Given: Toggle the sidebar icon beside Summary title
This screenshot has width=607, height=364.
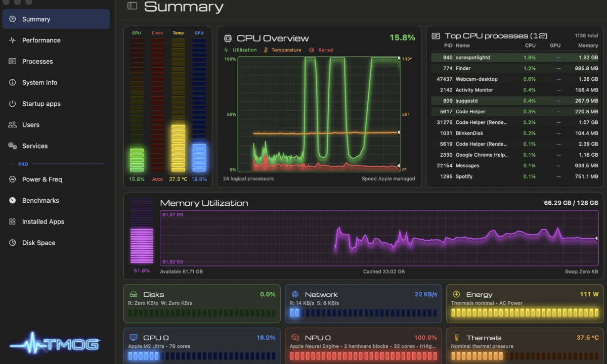Looking at the screenshot, I should (132, 6).
